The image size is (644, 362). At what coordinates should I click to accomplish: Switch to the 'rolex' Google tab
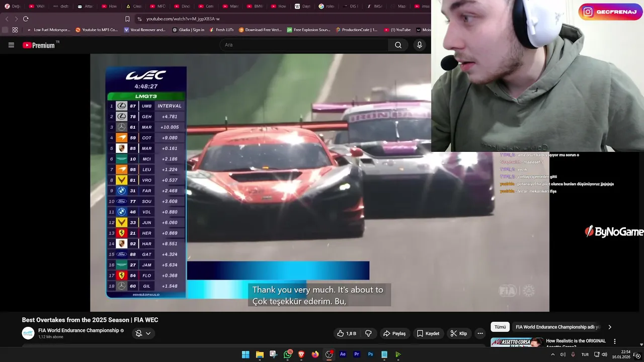click(x=327, y=7)
